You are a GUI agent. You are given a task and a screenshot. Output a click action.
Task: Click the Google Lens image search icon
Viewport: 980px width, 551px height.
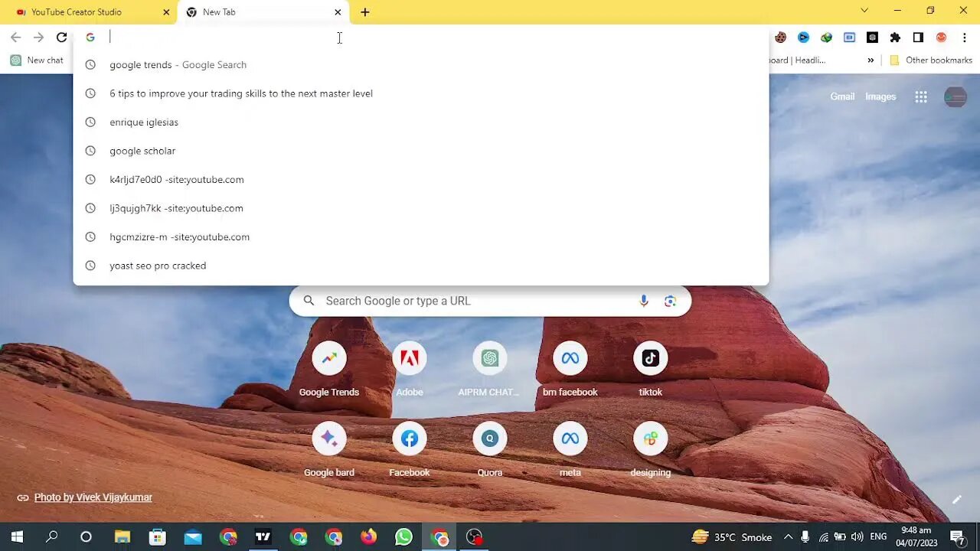(x=670, y=301)
